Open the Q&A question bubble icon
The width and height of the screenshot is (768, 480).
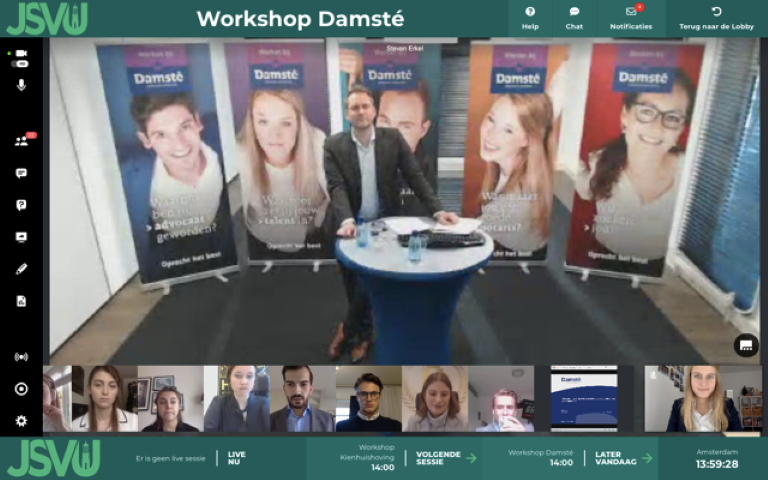tap(21, 205)
